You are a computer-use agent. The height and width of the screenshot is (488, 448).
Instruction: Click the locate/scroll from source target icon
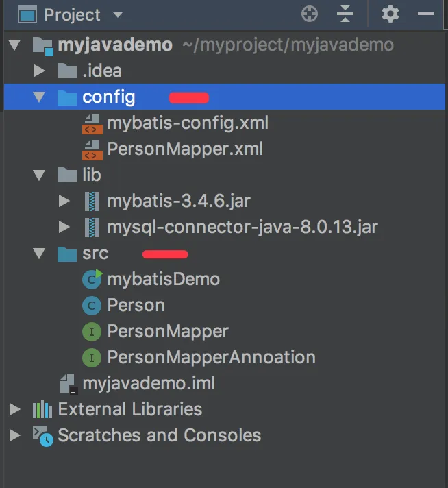pos(310,14)
